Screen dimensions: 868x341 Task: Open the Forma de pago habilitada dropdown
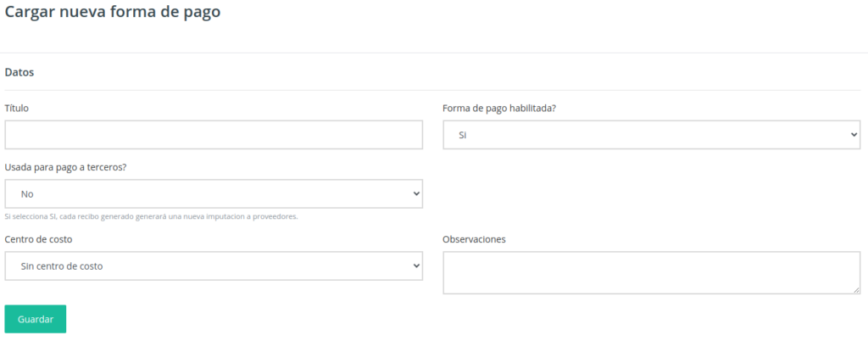point(652,135)
